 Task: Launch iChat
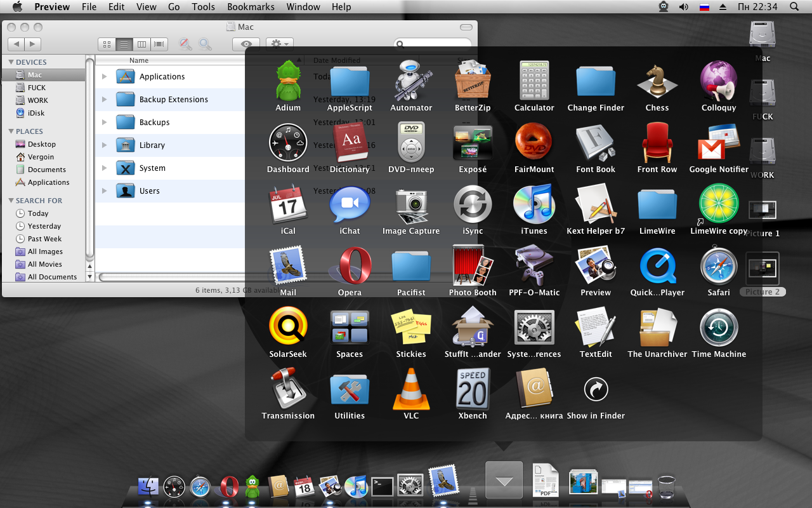[x=350, y=204]
